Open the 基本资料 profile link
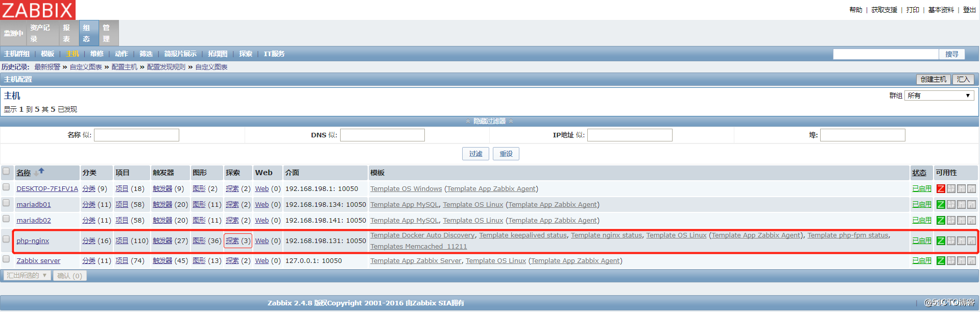This screenshot has height=312, width=980. [x=941, y=10]
